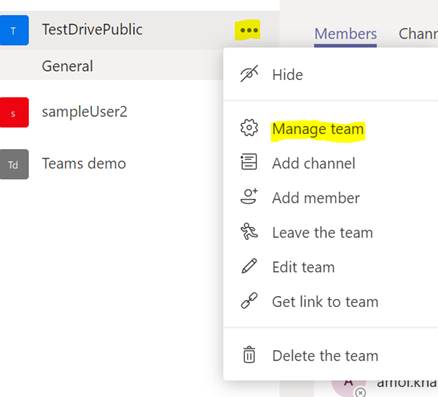The height and width of the screenshot is (397, 438).
Task: Click the gear icon beside Manage team
Action: pos(249,128)
